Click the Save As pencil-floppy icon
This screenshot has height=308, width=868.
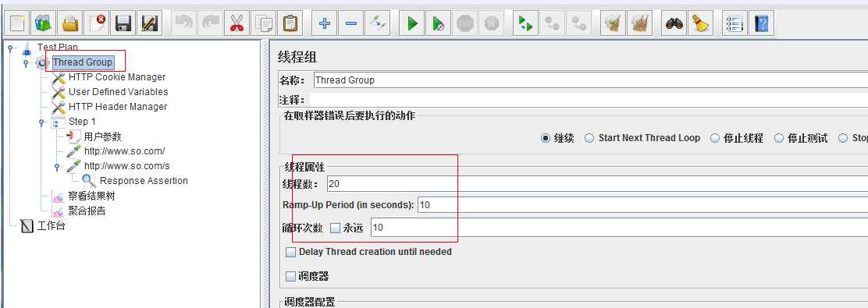(149, 23)
